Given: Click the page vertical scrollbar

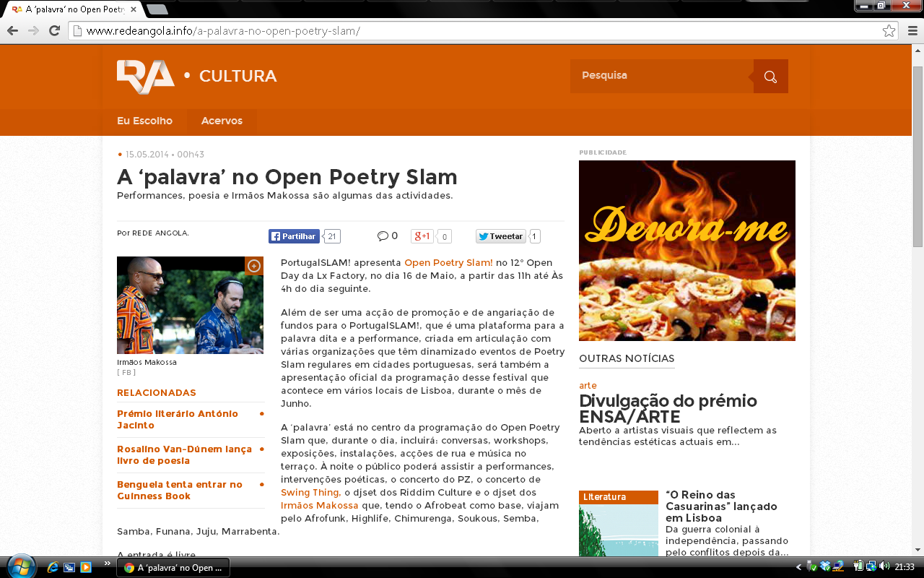Looking at the screenshot, I should click(x=918, y=289).
